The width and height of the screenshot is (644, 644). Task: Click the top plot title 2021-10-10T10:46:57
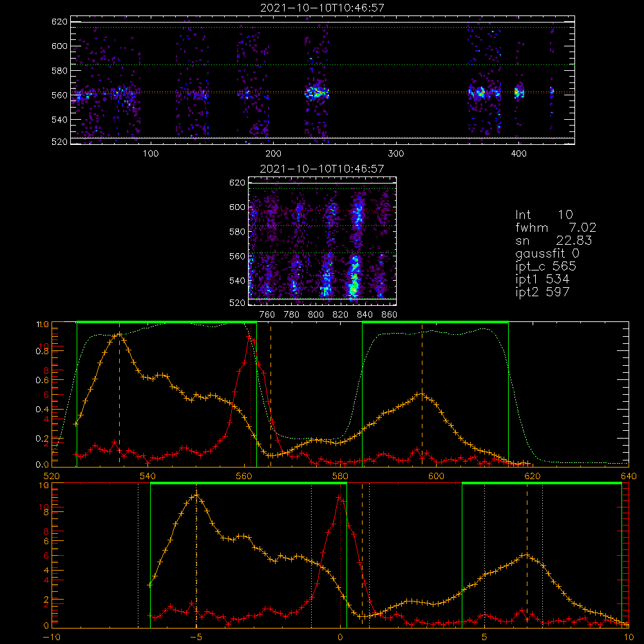click(x=322, y=7)
